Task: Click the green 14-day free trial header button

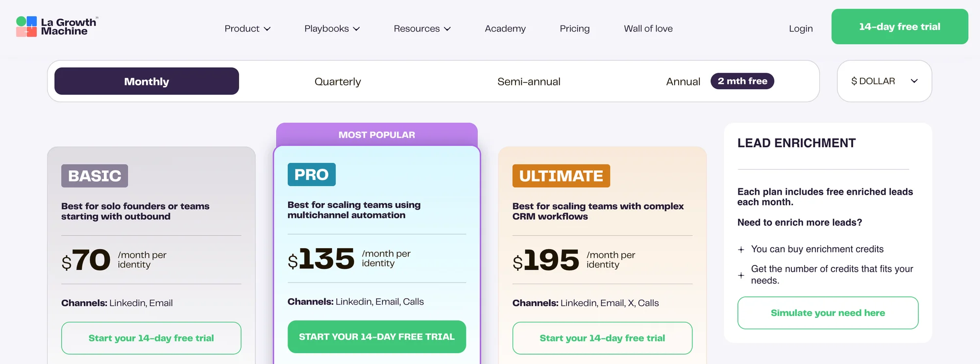Action: coord(900,26)
